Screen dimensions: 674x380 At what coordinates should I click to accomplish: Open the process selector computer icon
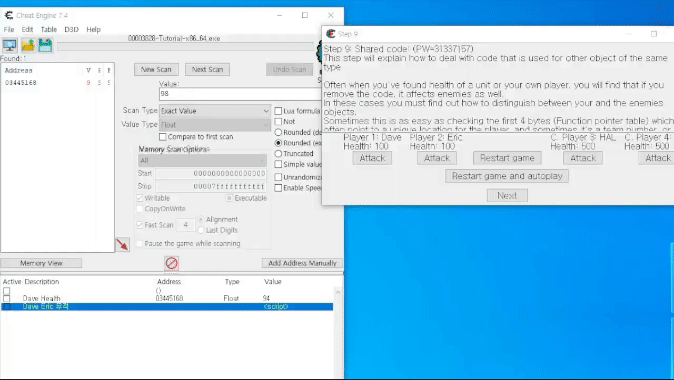pyautogui.click(x=9, y=45)
